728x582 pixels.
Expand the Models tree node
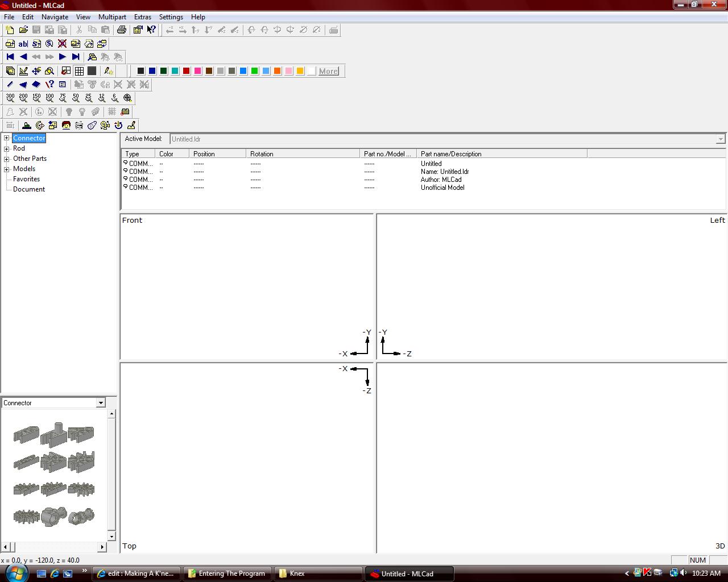tap(7, 169)
